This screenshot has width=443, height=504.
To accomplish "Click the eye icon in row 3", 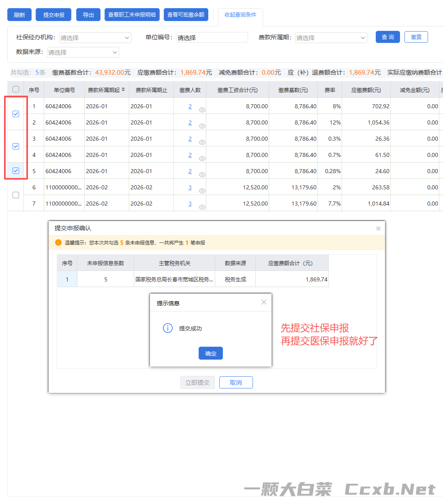I will pos(202,142).
